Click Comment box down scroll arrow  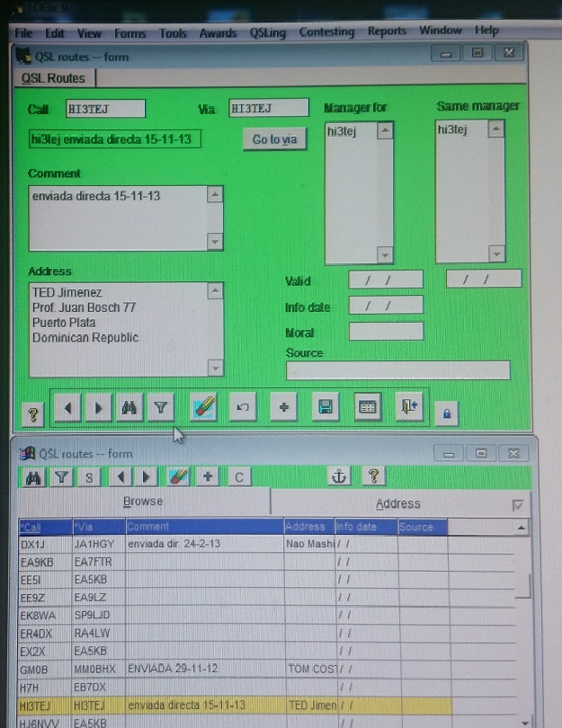click(x=215, y=242)
